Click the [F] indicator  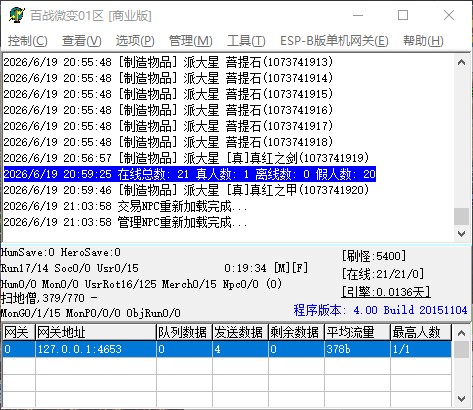300,268
